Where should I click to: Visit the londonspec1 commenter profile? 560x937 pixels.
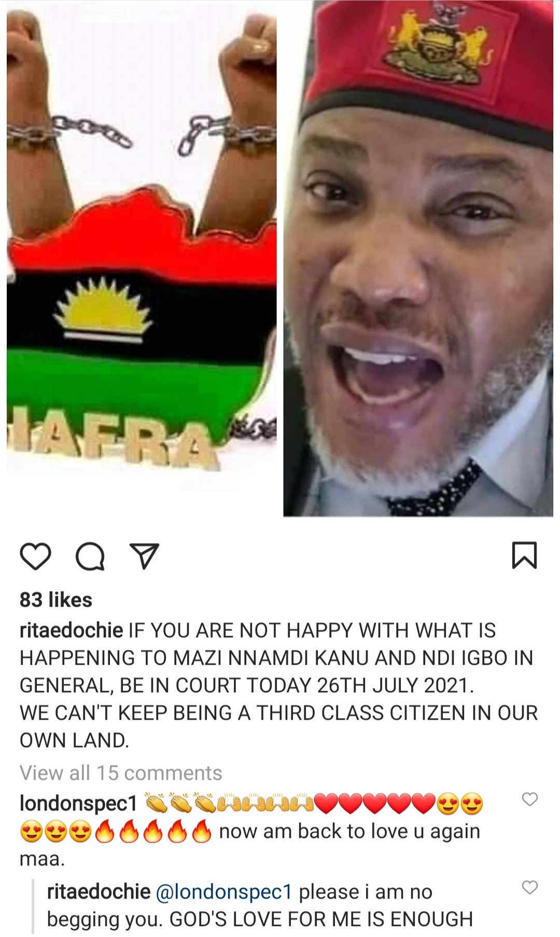click(78, 803)
